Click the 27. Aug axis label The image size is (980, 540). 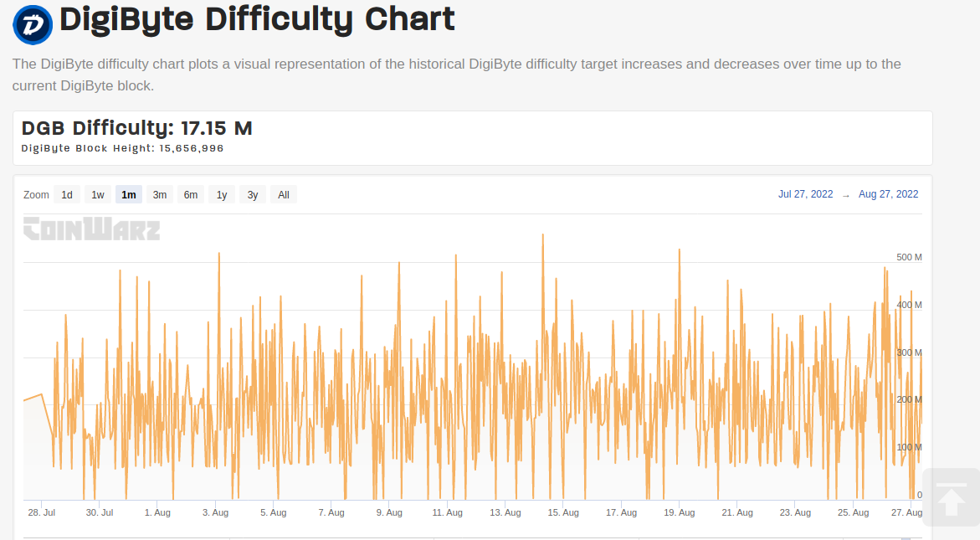(907, 512)
